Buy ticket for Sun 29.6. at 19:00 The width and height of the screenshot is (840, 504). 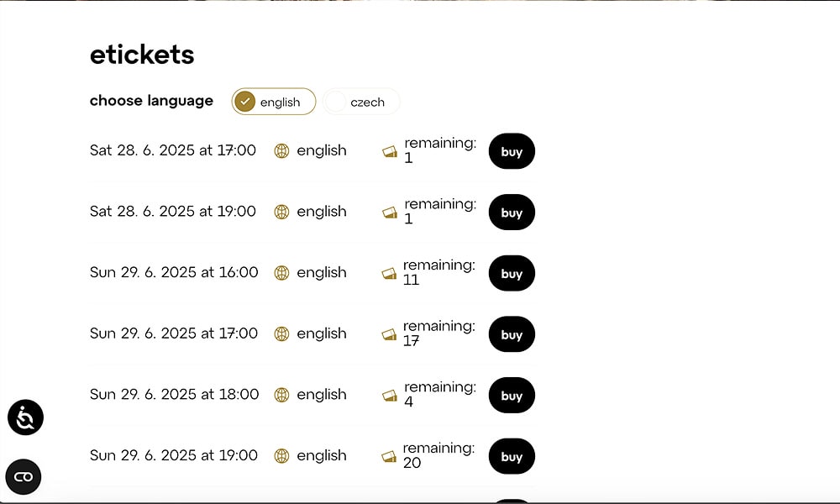pos(512,456)
